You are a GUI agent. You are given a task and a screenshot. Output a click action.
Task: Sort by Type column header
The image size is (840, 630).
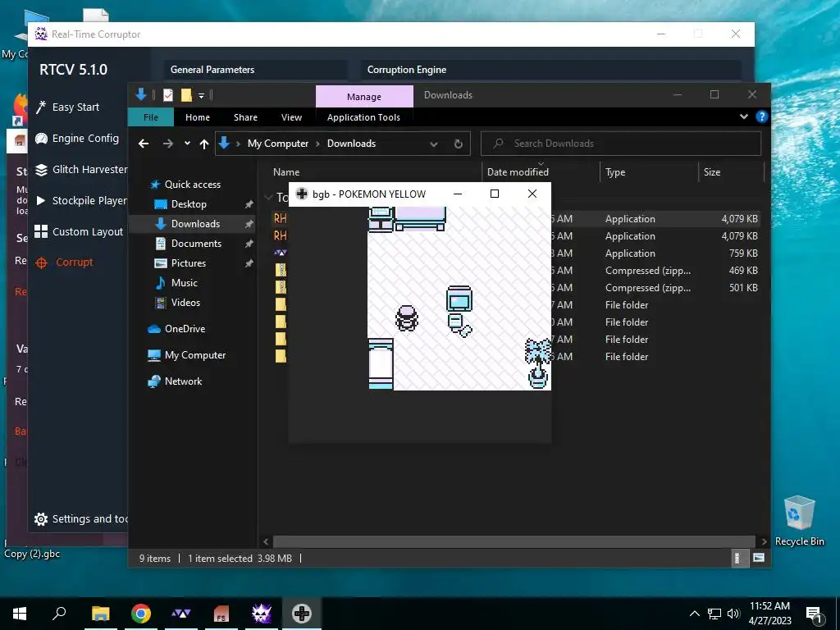[x=615, y=172]
